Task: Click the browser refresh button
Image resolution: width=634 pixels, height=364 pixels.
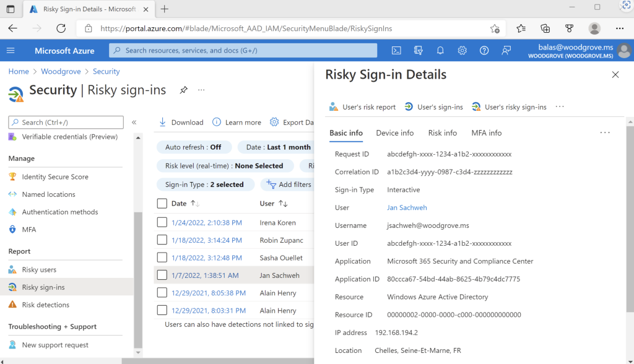Action: pos(61,28)
